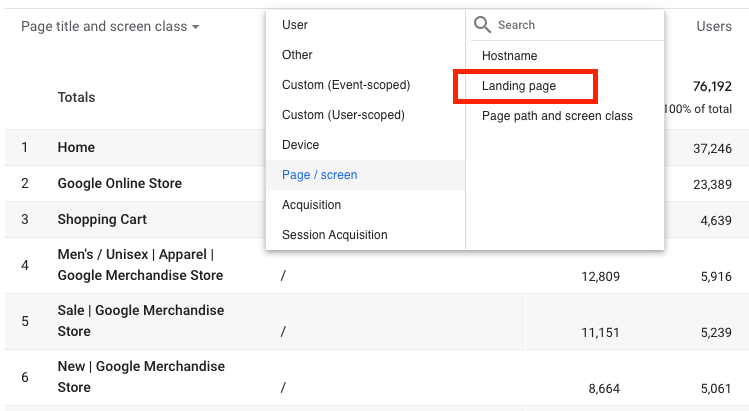749x411 pixels.
Task: Choose Acquisition dimension category
Action: click(x=311, y=205)
